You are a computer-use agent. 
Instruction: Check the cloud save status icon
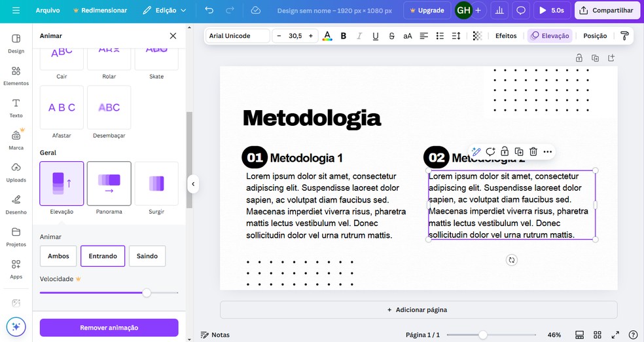[255, 10]
